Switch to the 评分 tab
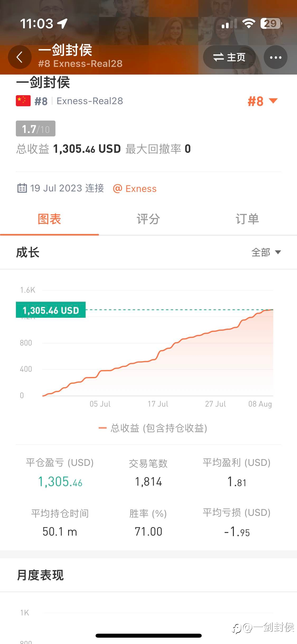Screen dimensions: 297x644 coord(148,219)
